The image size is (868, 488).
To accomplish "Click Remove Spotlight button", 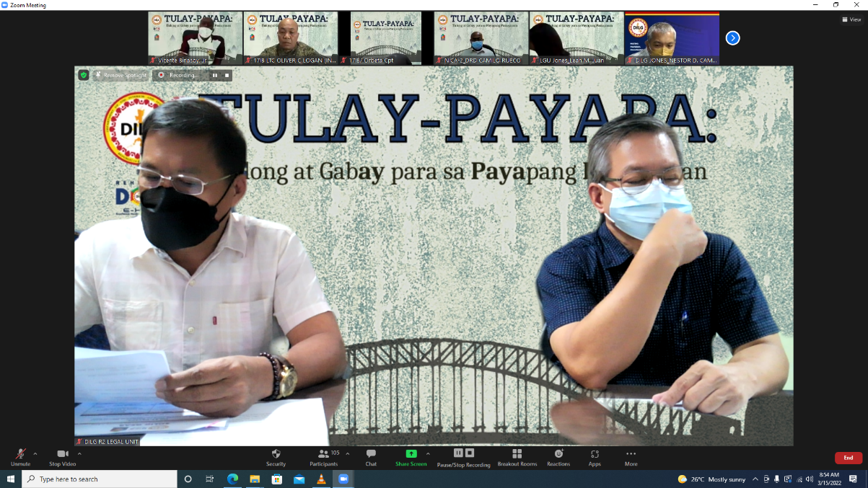I will [120, 75].
